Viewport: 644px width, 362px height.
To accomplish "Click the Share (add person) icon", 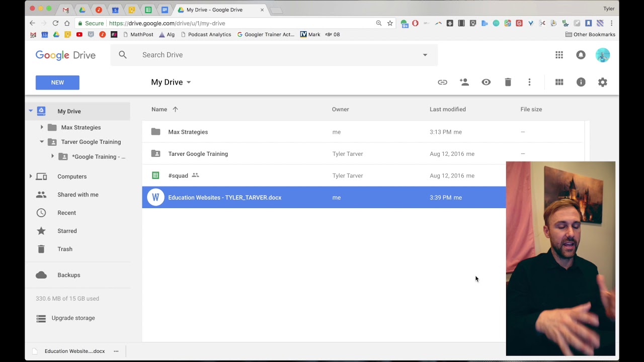I will (464, 82).
